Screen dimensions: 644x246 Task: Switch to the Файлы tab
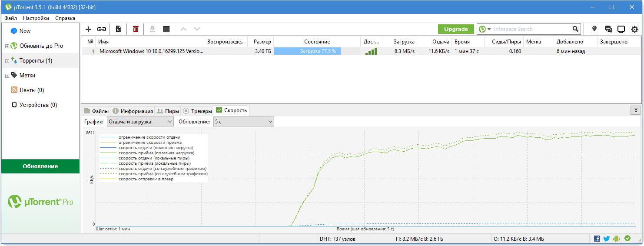point(96,111)
